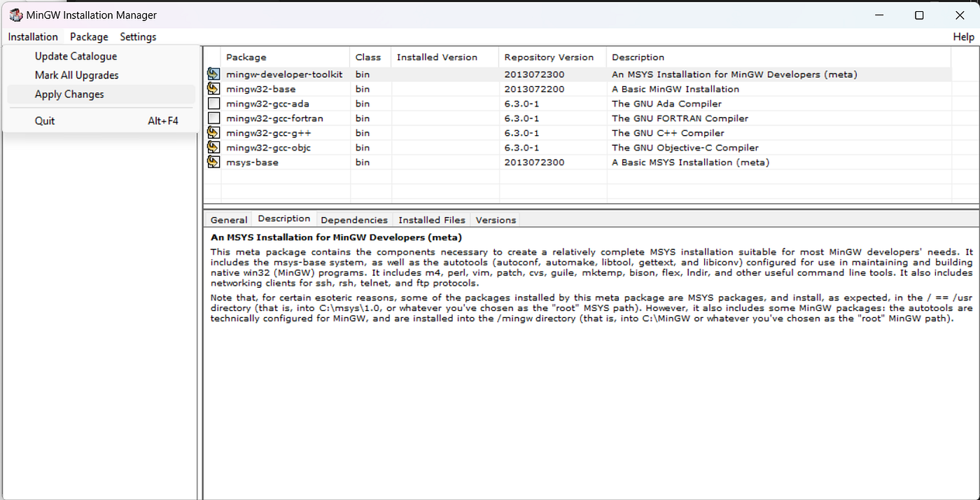Select the mingw32-base package name

(x=260, y=89)
